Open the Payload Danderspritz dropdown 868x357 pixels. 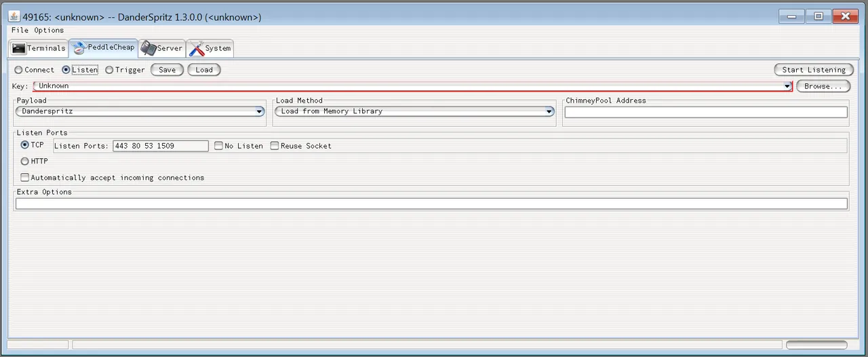[140, 111]
